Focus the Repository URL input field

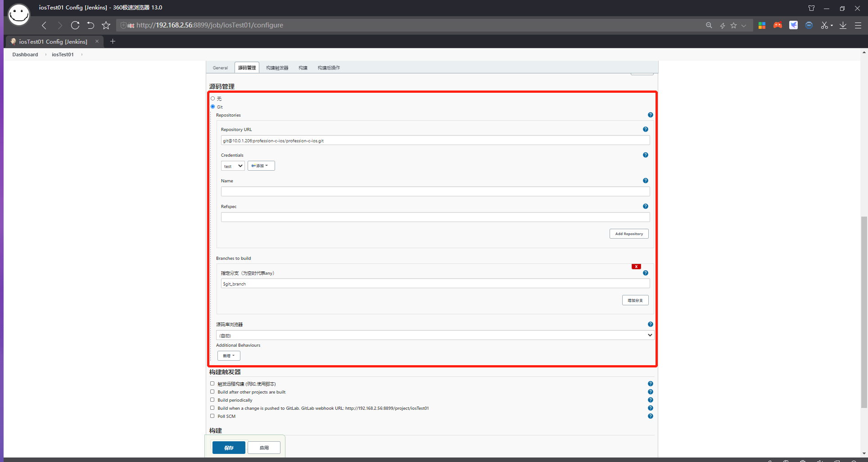(435, 140)
